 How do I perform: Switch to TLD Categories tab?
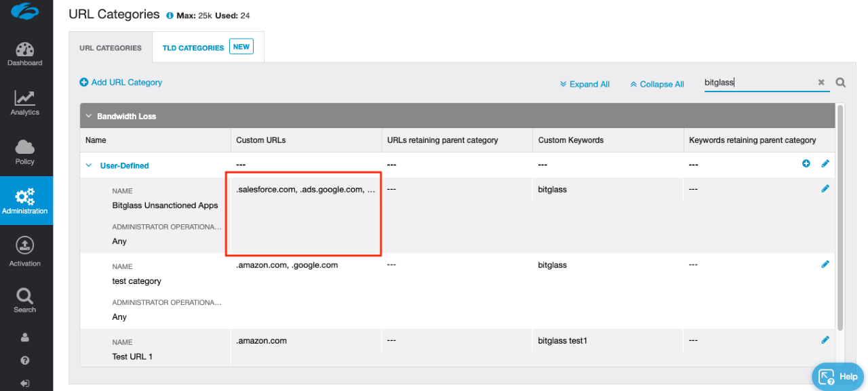(x=193, y=48)
